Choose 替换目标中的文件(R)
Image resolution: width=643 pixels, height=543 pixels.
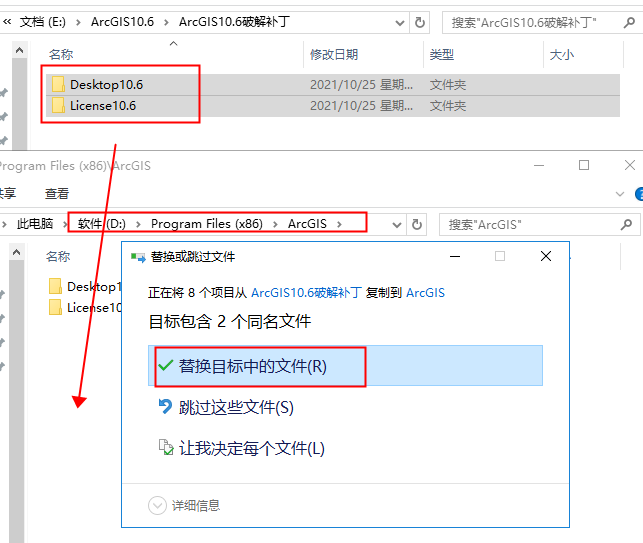tap(345, 365)
